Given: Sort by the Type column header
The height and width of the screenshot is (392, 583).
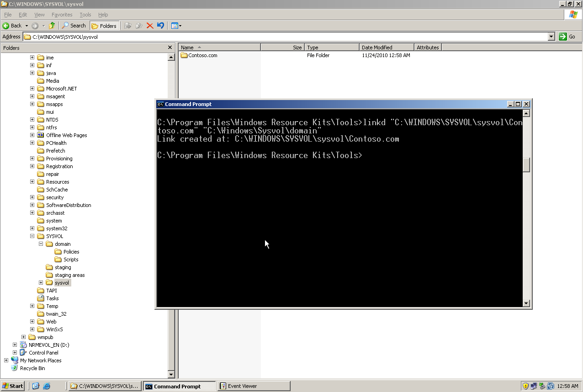Looking at the screenshot, I should (x=332, y=48).
